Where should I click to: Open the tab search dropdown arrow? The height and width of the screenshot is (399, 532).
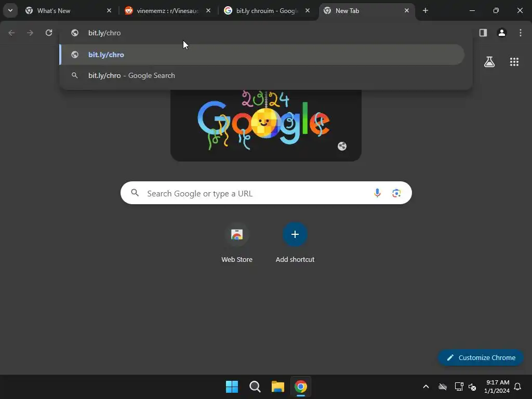click(10, 10)
